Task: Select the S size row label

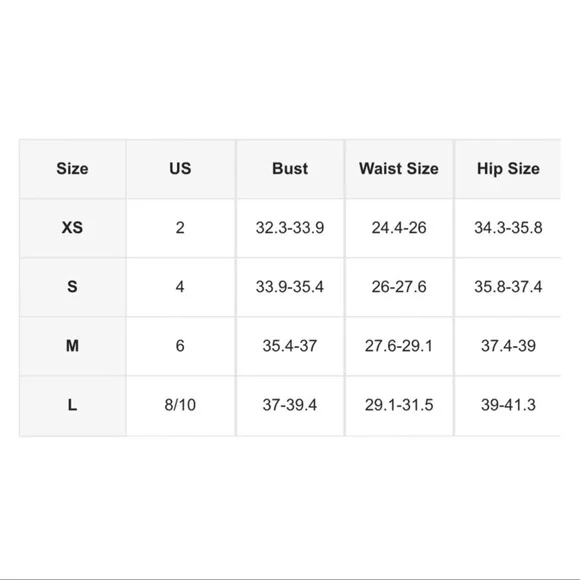Action: (72, 287)
